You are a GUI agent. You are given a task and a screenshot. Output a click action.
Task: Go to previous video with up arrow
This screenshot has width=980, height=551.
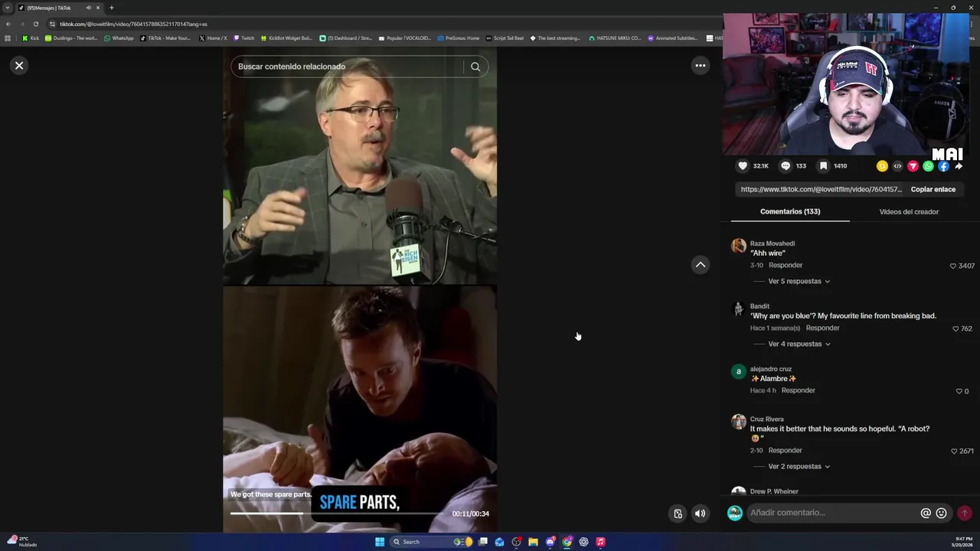700,265
